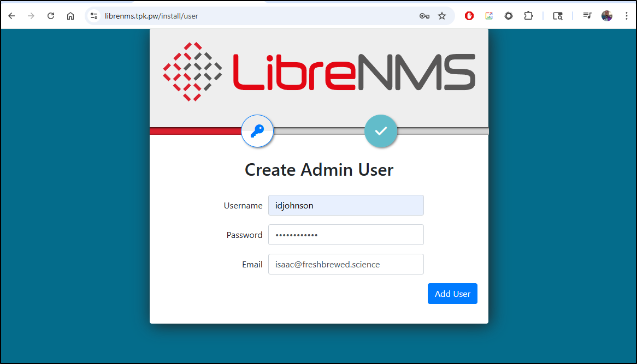The height and width of the screenshot is (364, 637).
Task: Click the Create Admin User heading
Action: coord(319,170)
